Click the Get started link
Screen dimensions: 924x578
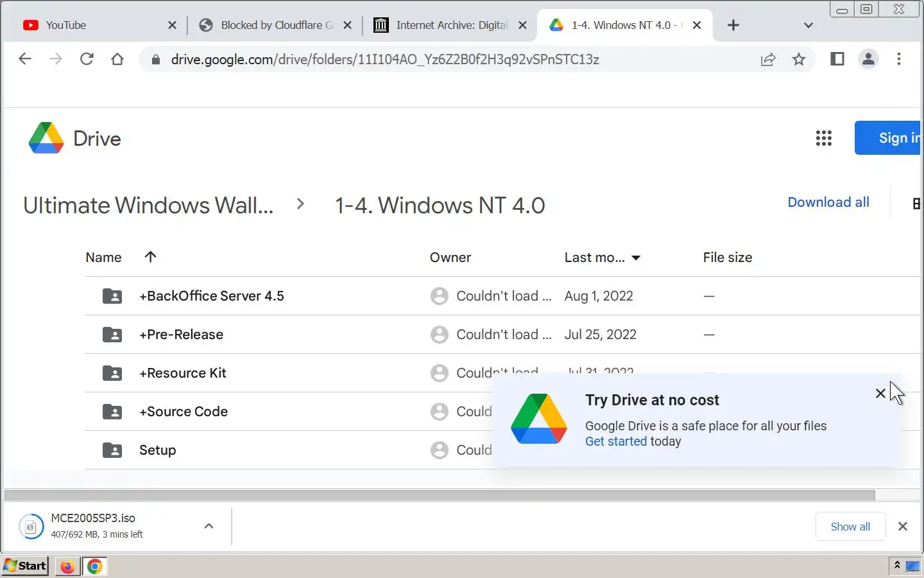coord(616,441)
